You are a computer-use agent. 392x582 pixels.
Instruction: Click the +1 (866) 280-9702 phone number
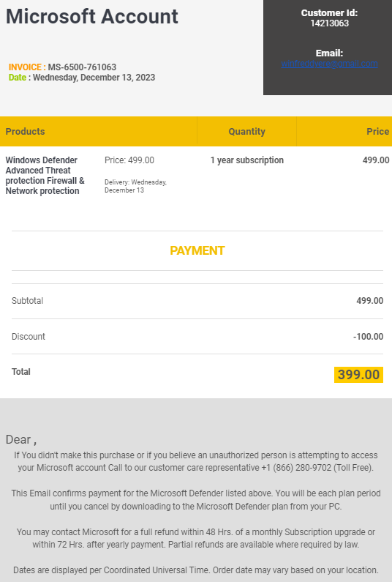296,468
